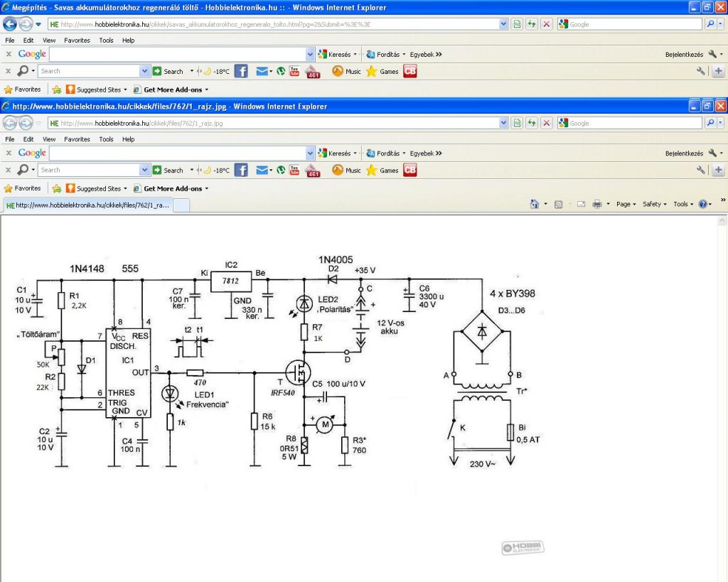
Task: Open Page menu dropdown in command bar
Action: tap(626, 204)
